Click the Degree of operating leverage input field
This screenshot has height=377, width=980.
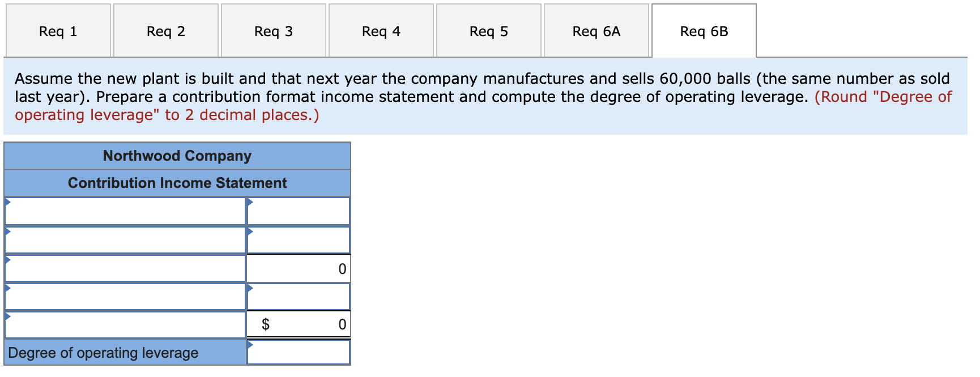coord(300,352)
